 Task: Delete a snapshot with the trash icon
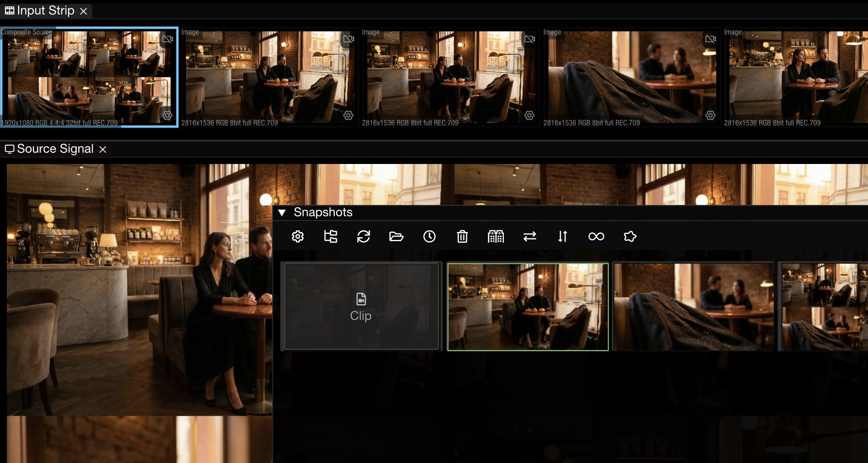click(463, 236)
